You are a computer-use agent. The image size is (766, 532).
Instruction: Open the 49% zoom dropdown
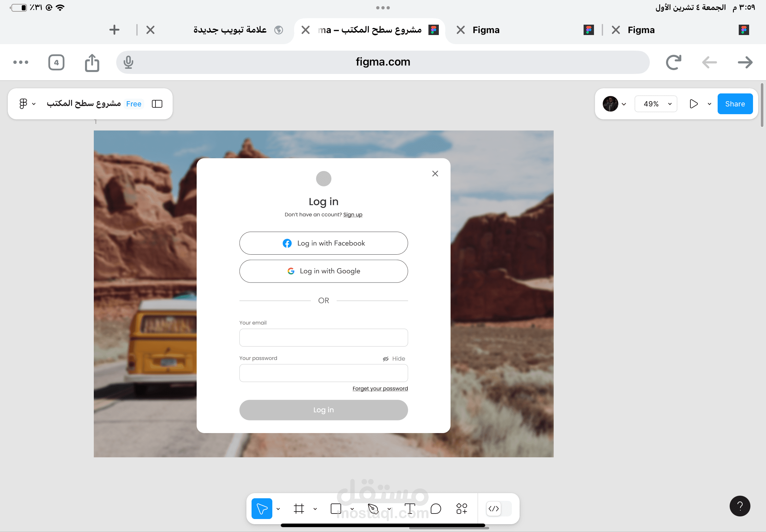coord(656,104)
